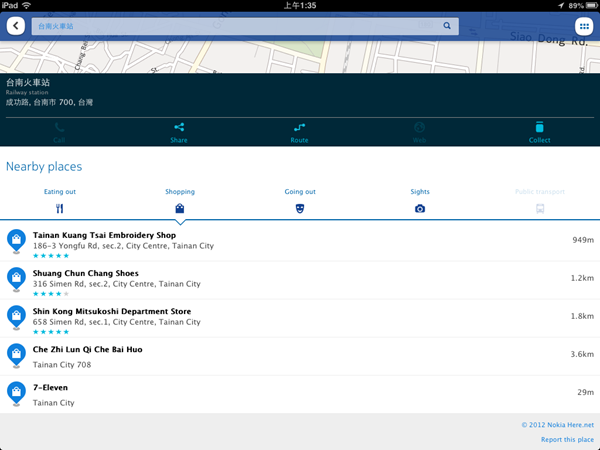600x450 pixels.
Task: Switch to the Shopping tab label
Action: (x=180, y=192)
